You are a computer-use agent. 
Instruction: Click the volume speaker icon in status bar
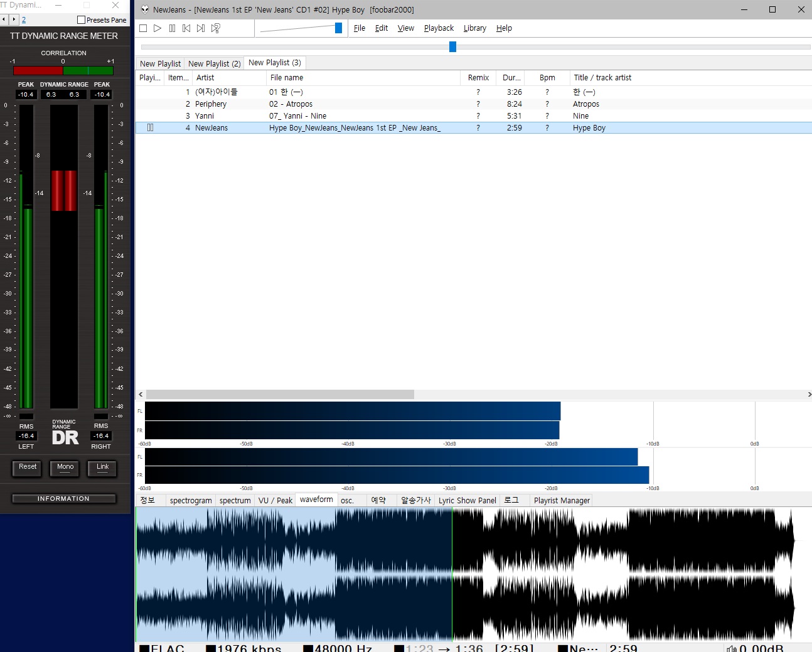[732, 648]
